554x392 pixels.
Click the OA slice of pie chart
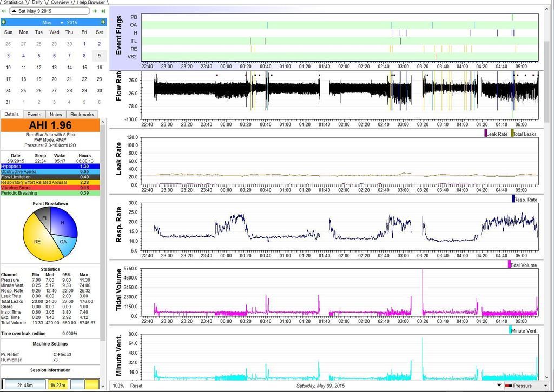(x=64, y=243)
